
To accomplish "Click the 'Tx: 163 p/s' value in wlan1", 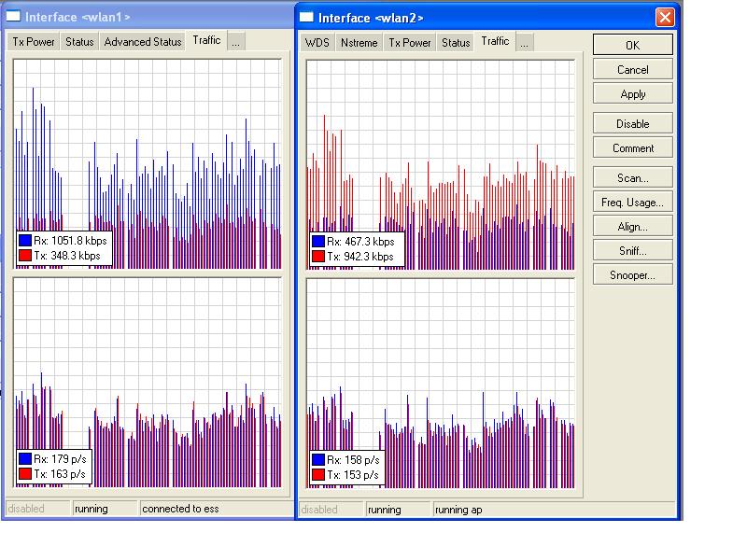I will (x=60, y=474).
